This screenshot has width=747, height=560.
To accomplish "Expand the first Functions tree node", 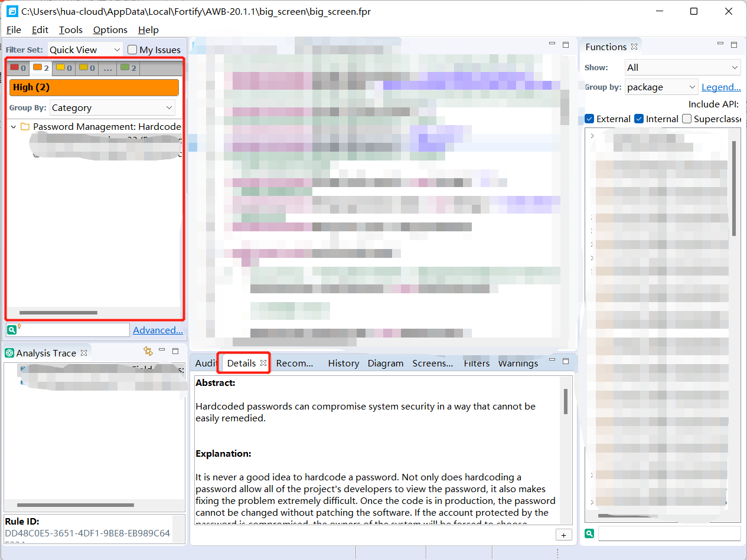I will (592, 136).
